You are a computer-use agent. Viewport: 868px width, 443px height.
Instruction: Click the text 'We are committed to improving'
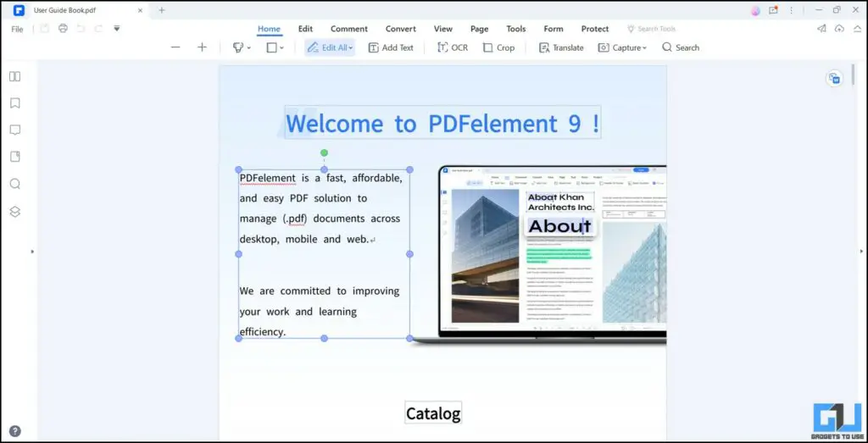[x=320, y=291]
